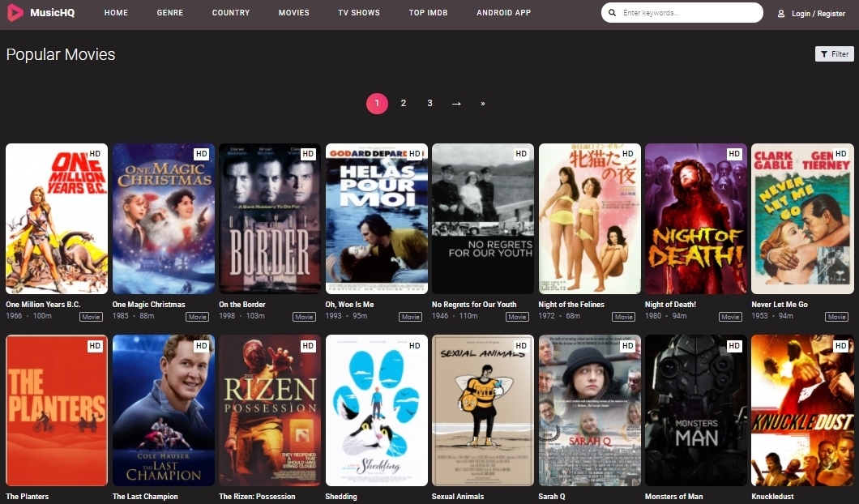This screenshot has height=504, width=859.
Task: Open Login / Register
Action: (x=818, y=13)
